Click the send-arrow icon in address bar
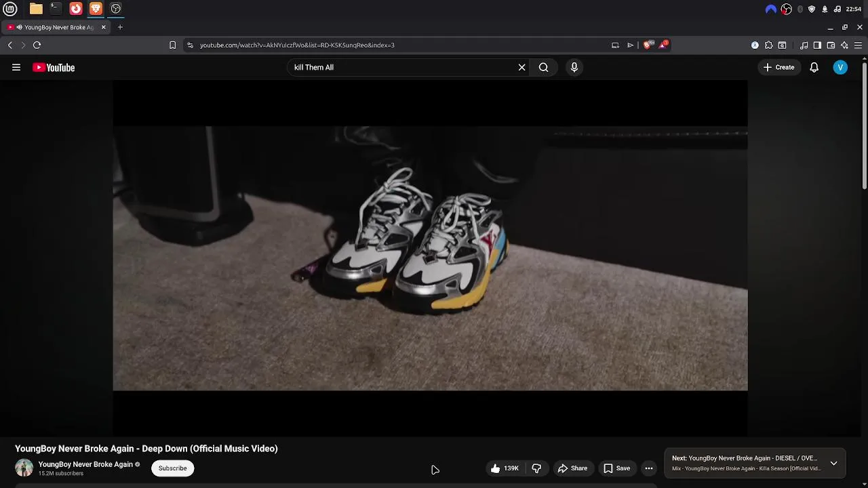The image size is (868, 488). pyautogui.click(x=630, y=45)
